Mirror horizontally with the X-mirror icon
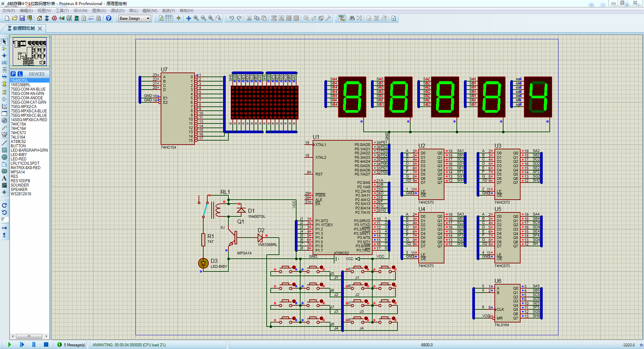This screenshot has height=349, width=644. click(x=4, y=228)
